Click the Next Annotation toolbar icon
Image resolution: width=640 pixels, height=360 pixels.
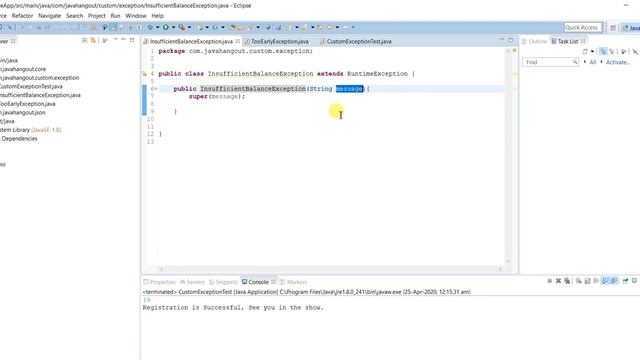(x=288, y=27)
